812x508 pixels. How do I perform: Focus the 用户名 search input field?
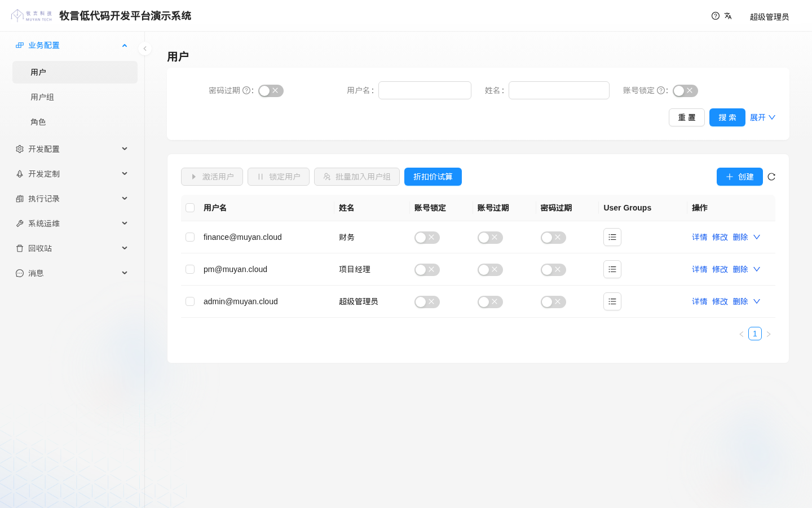425,90
